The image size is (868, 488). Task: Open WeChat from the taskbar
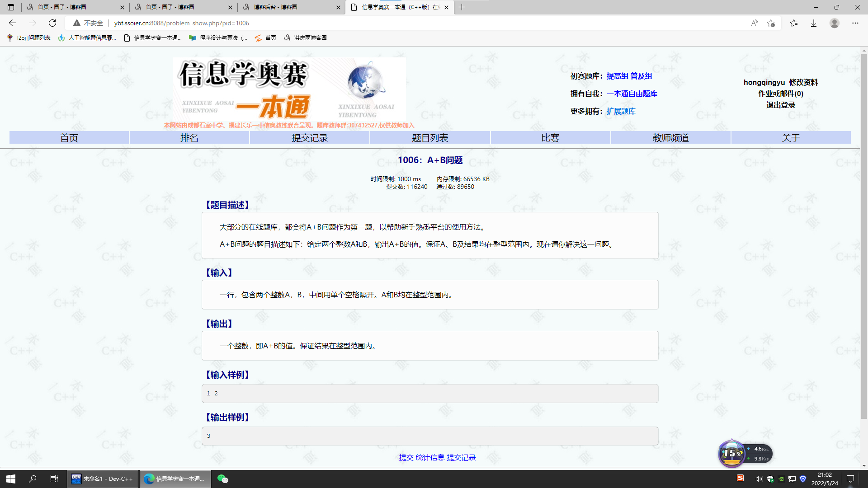click(223, 479)
